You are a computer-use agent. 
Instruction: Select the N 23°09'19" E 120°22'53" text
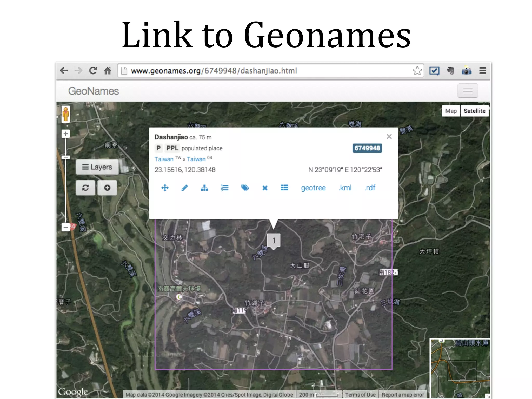point(345,170)
